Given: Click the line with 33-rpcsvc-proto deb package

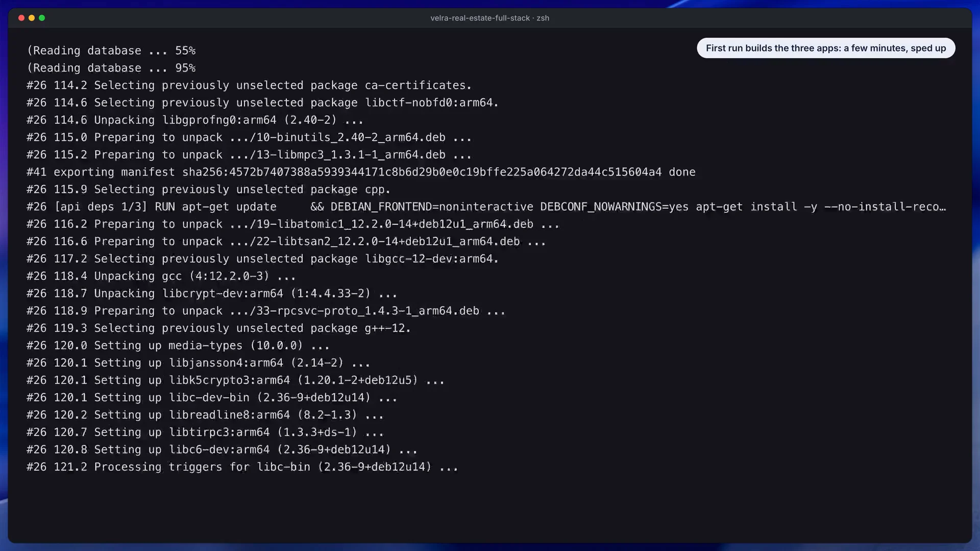Looking at the screenshot, I should (x=266, y=311).
